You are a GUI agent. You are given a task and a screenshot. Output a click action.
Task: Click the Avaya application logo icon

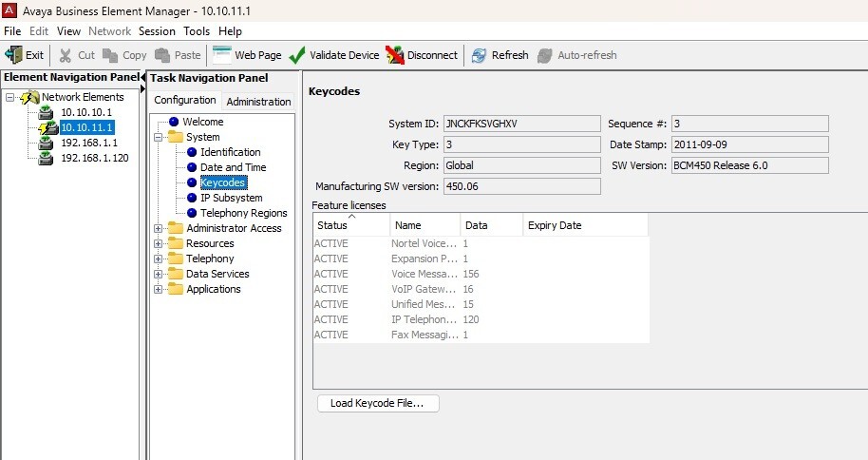pyautogui.click(x=9, y=10)
